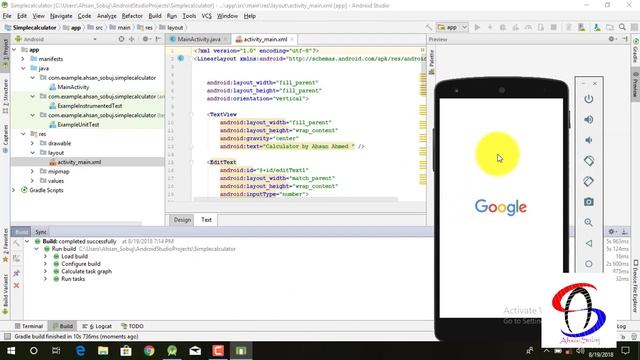Open the Navigate menu
The height and width of the screenshot is (360, 640).
click(x=61, y=16)
